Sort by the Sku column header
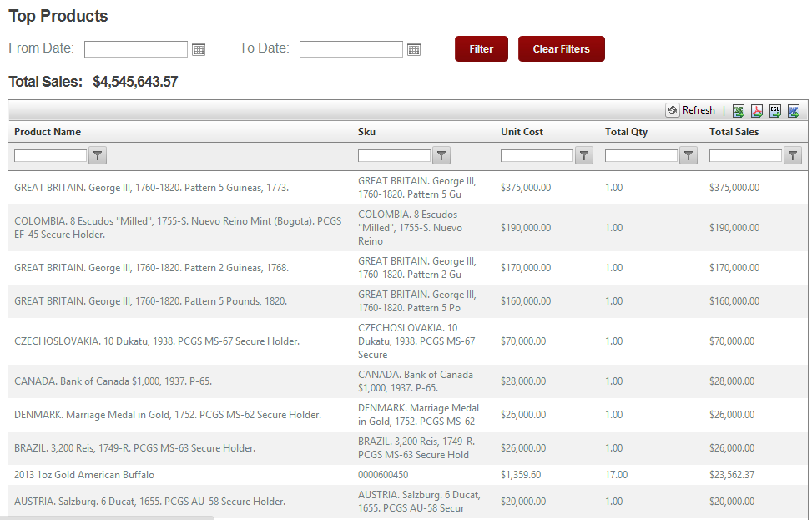The image size is (812, 520). pos(366,132)
